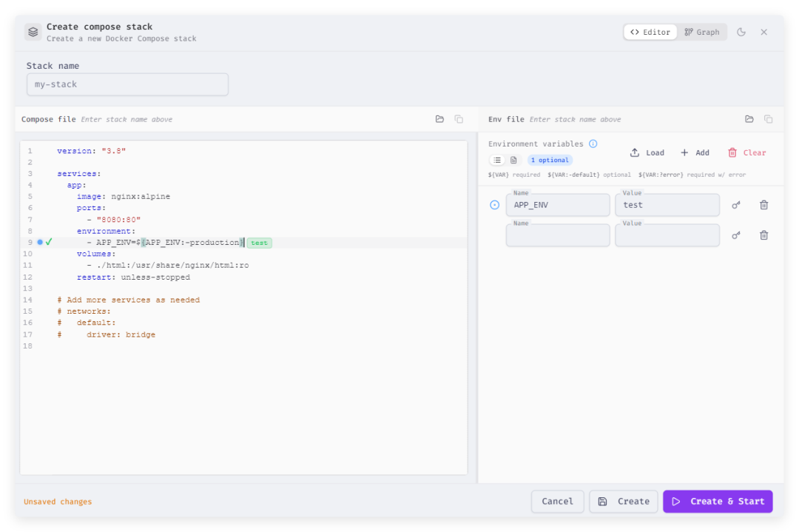Viewport: 799px width, 532px height.
Task: Click the stack layers icon in header
Action: tap(33, 32)
